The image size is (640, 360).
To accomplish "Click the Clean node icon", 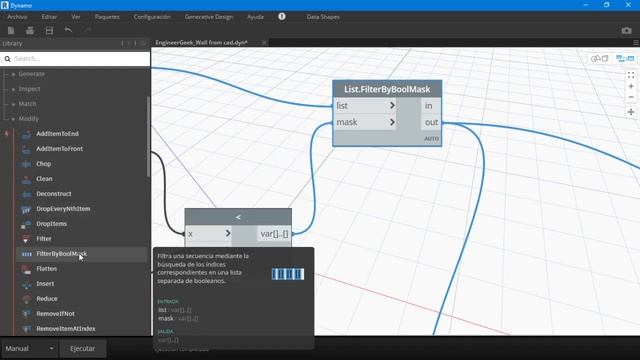I will coord(26,179).
